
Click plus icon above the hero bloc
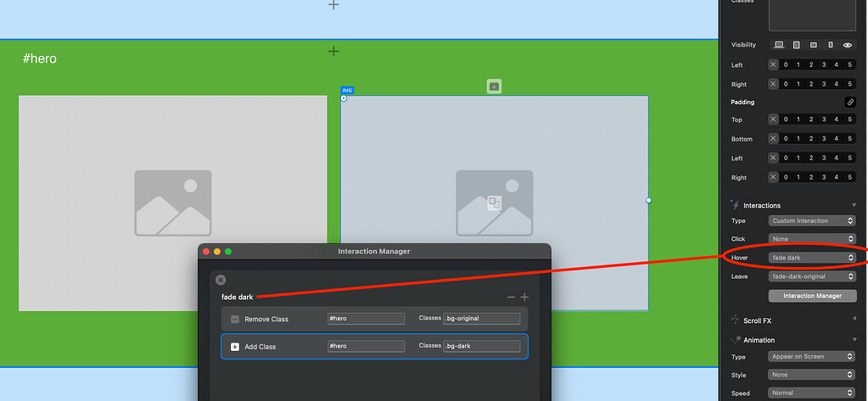coord(333,5)
